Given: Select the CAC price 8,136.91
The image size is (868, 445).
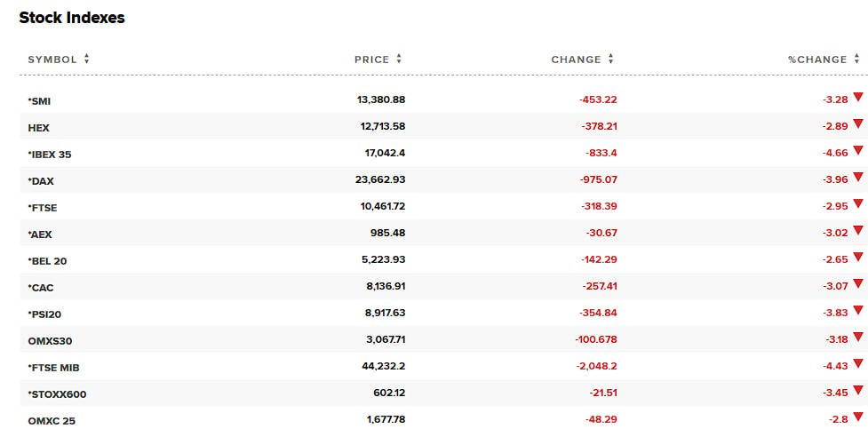Looking at the screenshot, I should coord(384,286).
